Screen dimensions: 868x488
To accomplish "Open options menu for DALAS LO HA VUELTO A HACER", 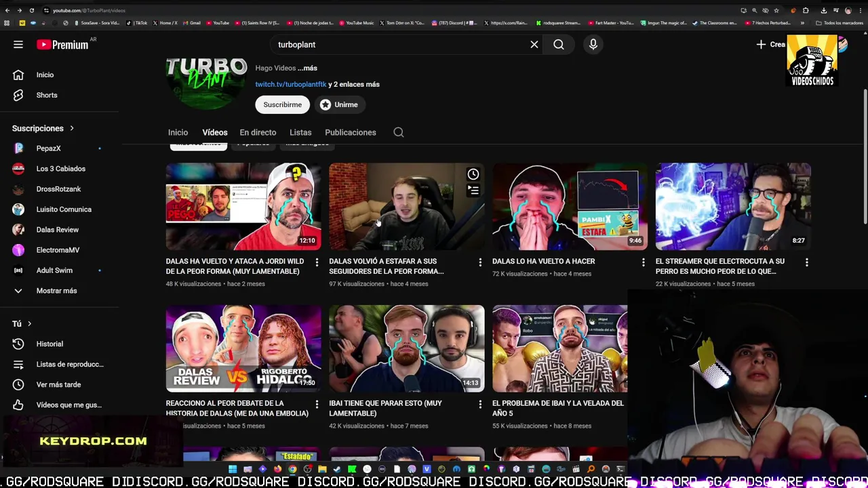I will tap(644, 262).
